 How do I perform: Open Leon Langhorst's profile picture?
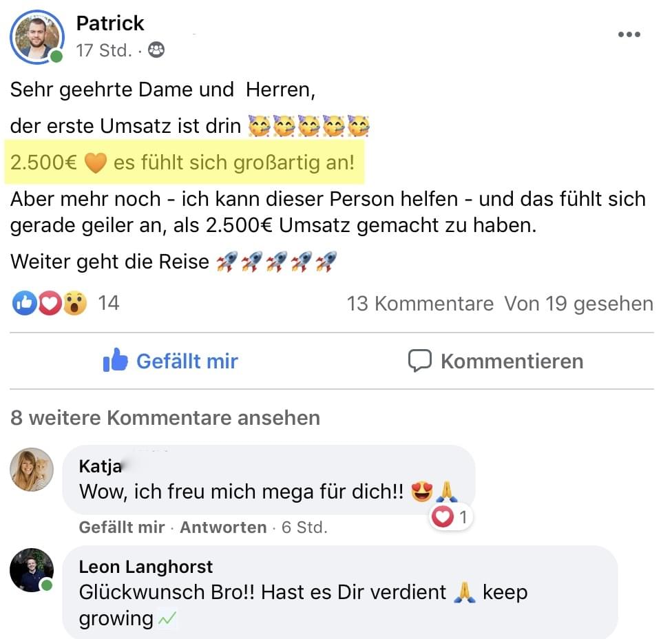(x=32, y=570)
